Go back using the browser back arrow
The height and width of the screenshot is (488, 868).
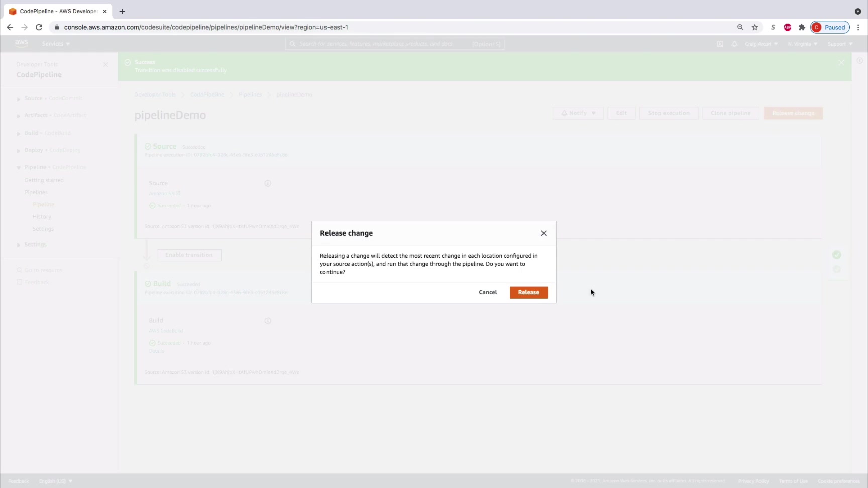pos(10,27)
